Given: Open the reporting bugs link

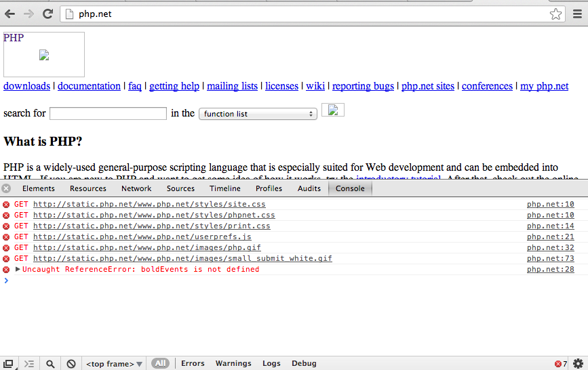Looking at the screenshot, I should click(x=363, y=86).
